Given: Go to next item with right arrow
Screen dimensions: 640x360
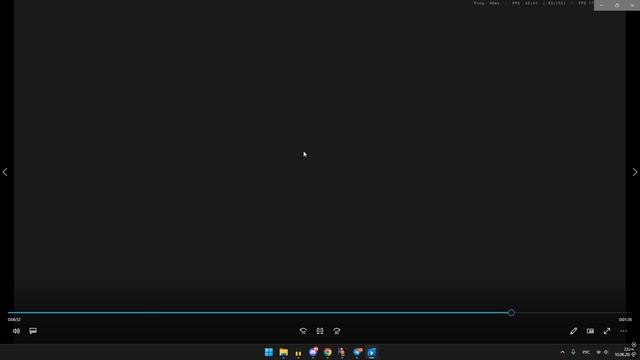Looking at the screenshot, I should pyautogui.click(x=635, y=172).
